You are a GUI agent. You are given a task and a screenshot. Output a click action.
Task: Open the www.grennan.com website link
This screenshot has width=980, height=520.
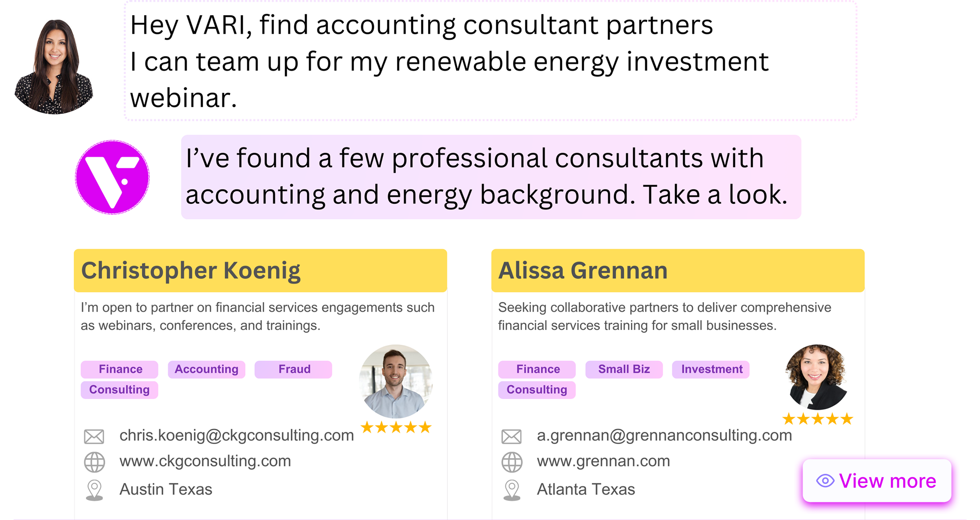tap(603, 461)
